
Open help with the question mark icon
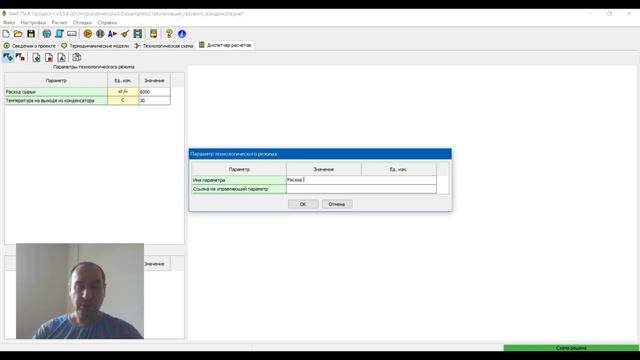pos(169,34)
